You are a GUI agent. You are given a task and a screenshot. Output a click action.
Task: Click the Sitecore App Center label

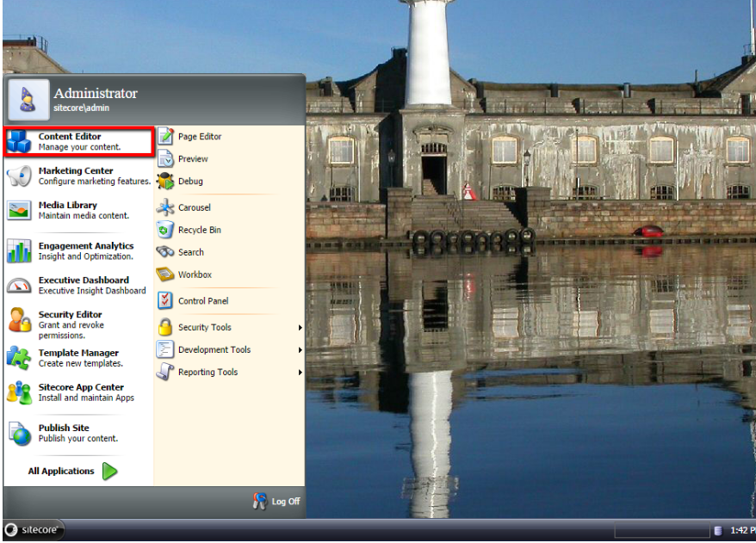tap(81, 387)
